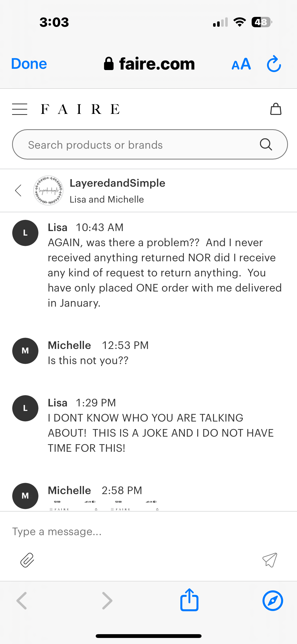Reload the faire.com page
This screenshot has height=644, width=297.
tap(274, 64)
